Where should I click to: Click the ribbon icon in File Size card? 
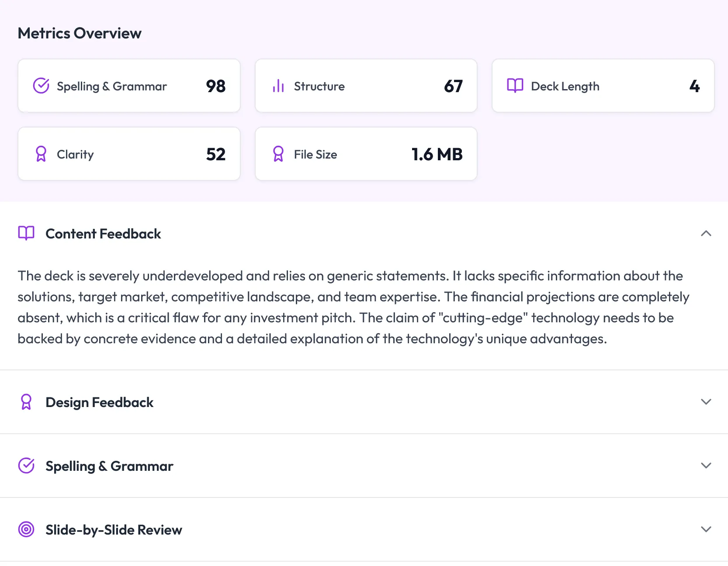click(278, 154)
